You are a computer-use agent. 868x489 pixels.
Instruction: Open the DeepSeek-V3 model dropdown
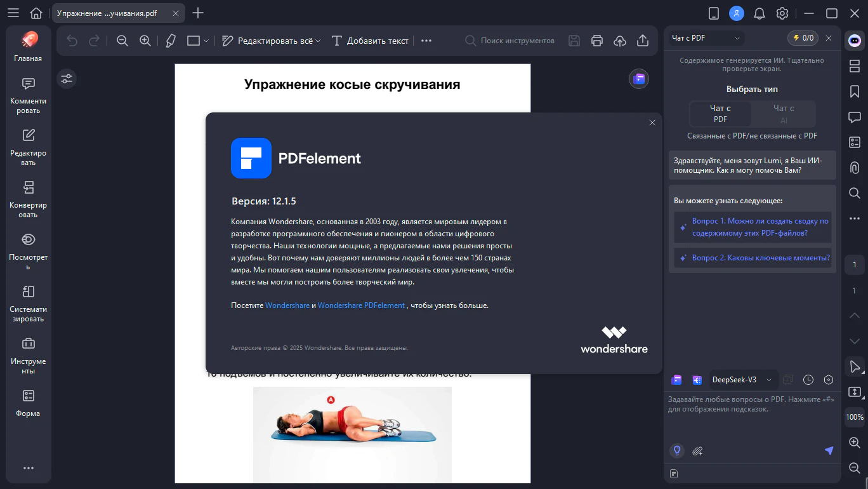point(742,380)
